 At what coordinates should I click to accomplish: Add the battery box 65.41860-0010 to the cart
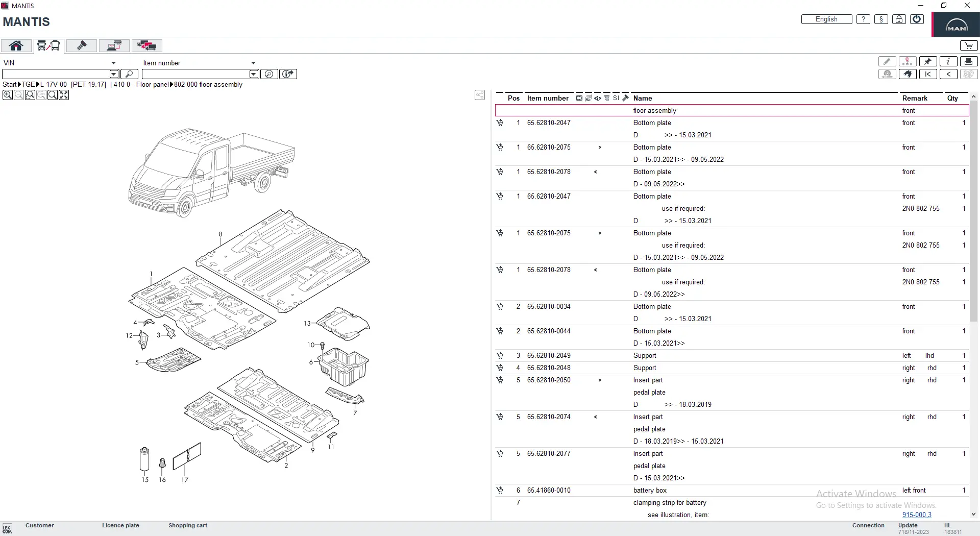point(500,490)
